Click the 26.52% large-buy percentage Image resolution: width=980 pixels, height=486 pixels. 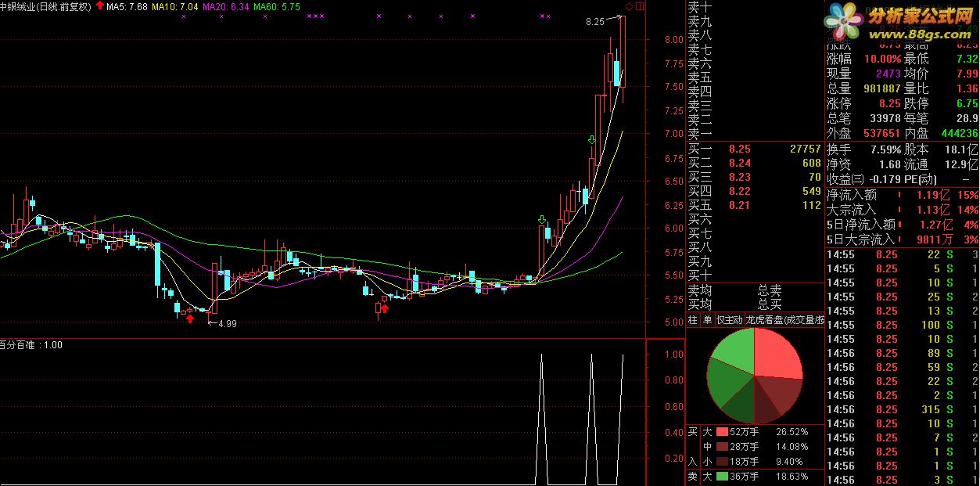click(x=792, y=432)
